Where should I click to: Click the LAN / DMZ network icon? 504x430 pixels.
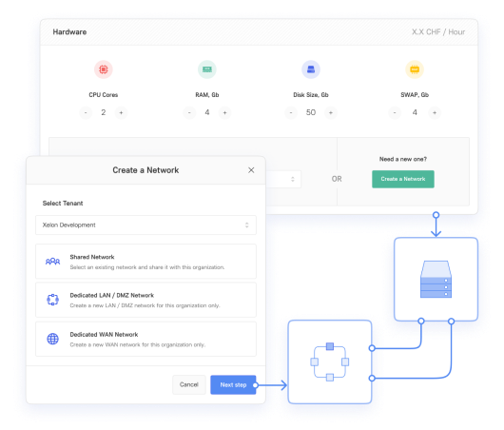click(x=52, y=300)
